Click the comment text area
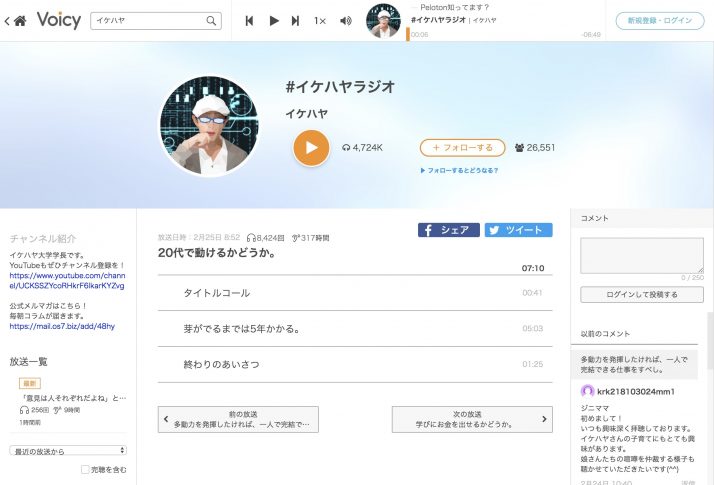Screen dimensions: 714x485 tap(641, 255)
